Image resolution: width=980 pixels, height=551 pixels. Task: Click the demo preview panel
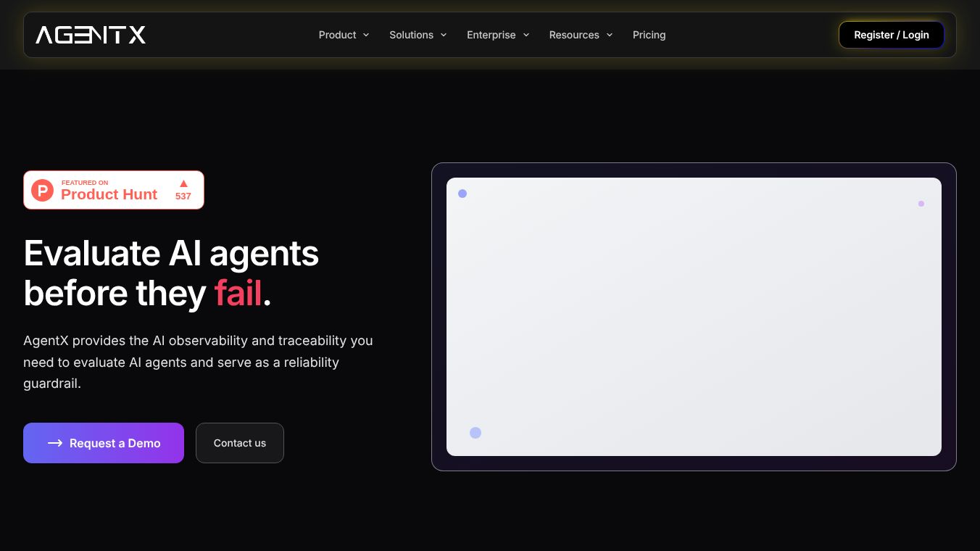pyautogui.click(x=694, y=317)
